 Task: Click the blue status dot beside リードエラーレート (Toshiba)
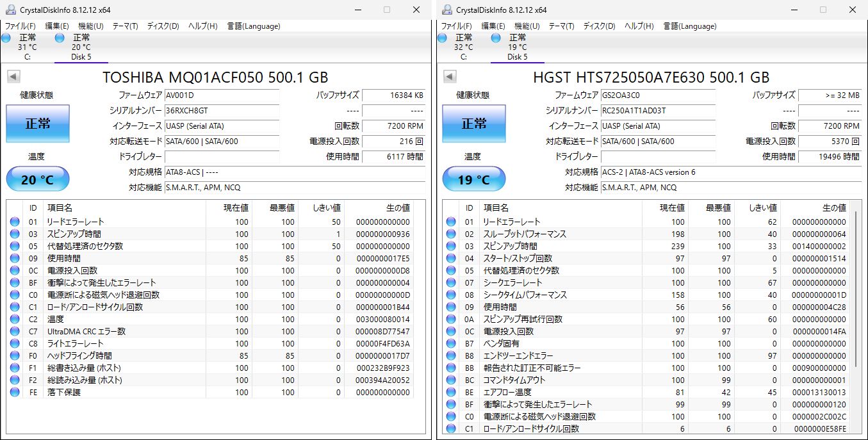15,222
